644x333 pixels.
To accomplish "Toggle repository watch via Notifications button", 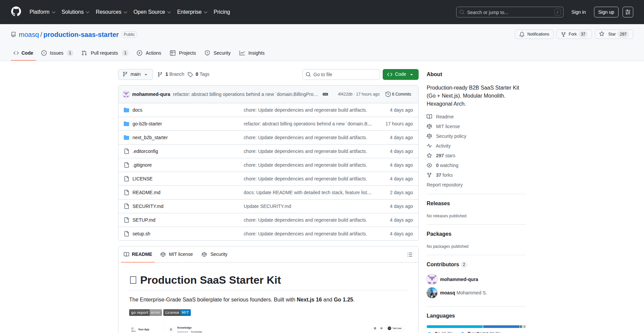I will click(534, 34).
